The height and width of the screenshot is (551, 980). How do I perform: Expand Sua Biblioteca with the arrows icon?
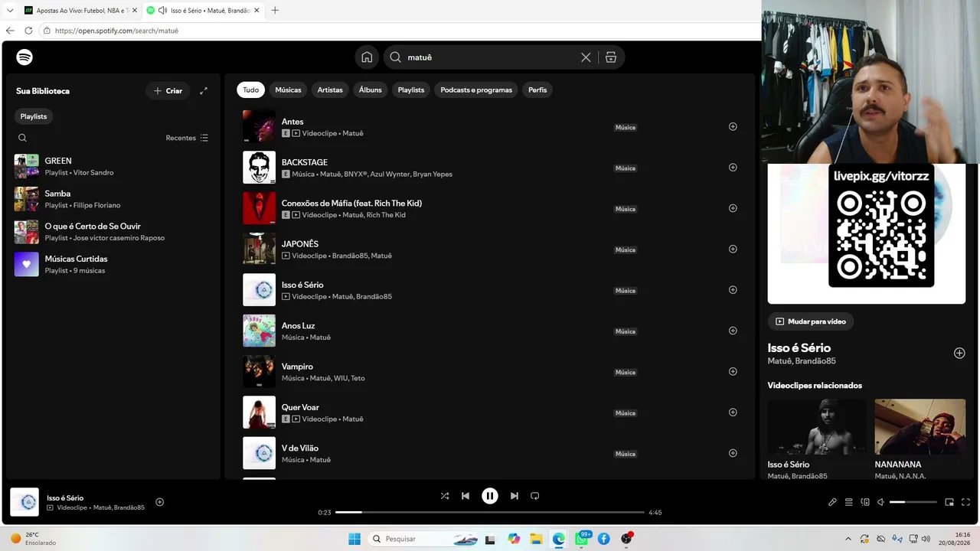[204, 91]
